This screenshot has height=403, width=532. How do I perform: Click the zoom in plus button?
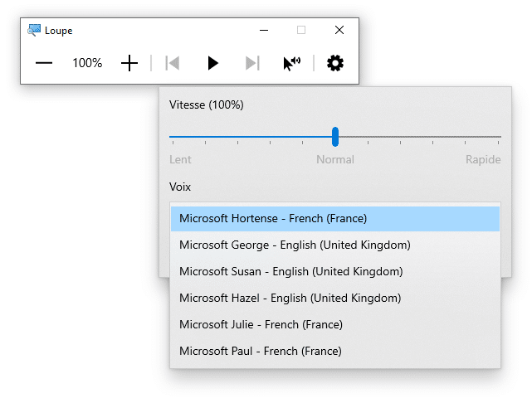click(x=129, y=63)
